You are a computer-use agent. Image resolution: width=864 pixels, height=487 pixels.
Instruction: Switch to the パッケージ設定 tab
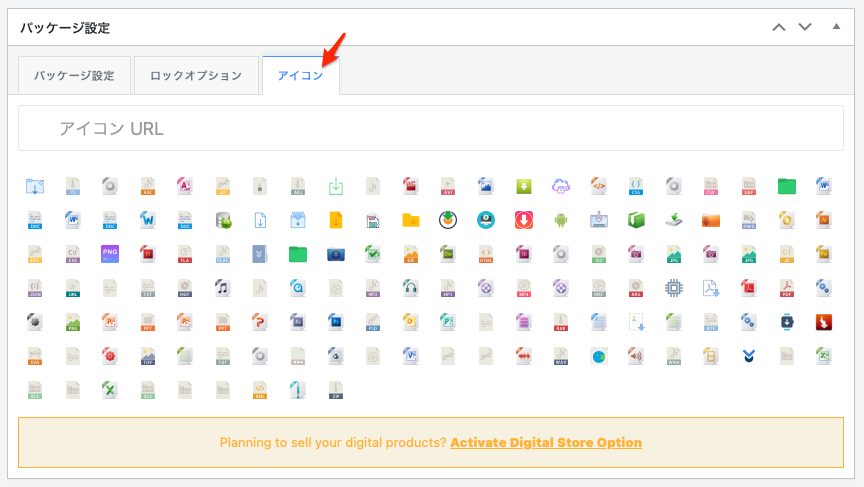[x=73, y=76]
